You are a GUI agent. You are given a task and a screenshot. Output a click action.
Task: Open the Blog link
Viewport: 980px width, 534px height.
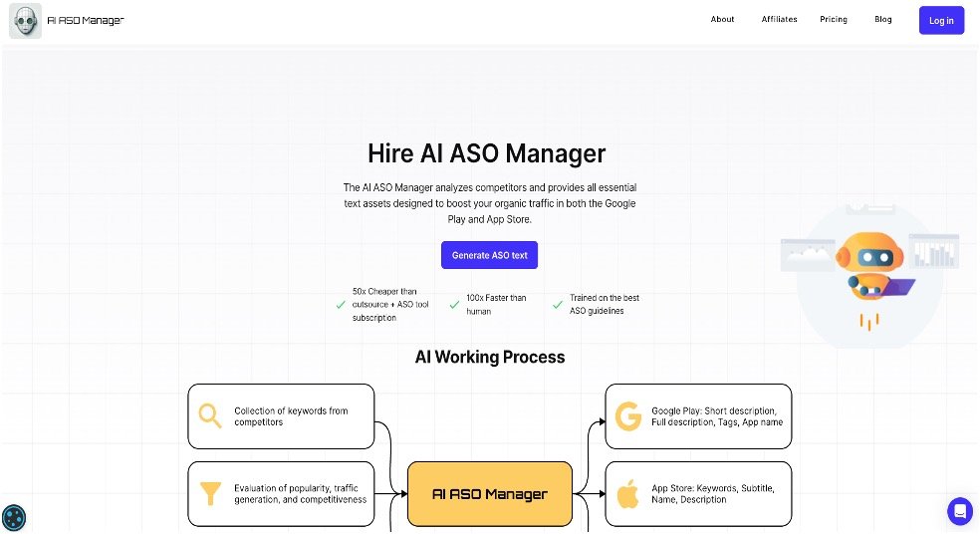point(882,19)
